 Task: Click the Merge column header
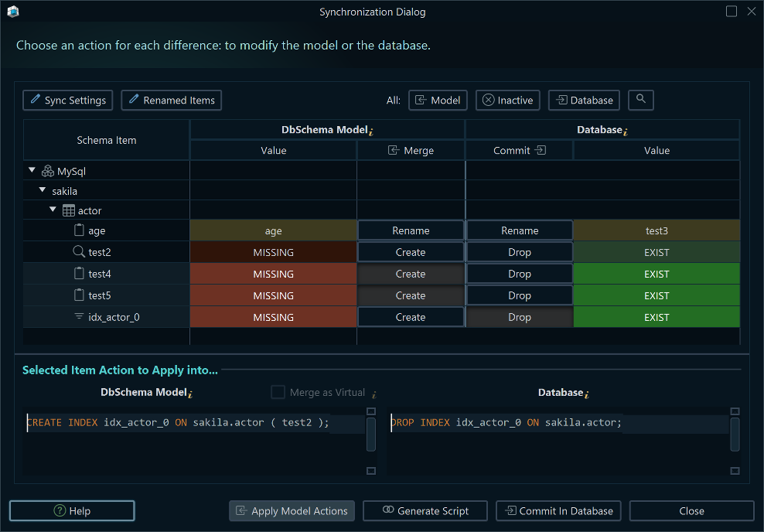411,151
